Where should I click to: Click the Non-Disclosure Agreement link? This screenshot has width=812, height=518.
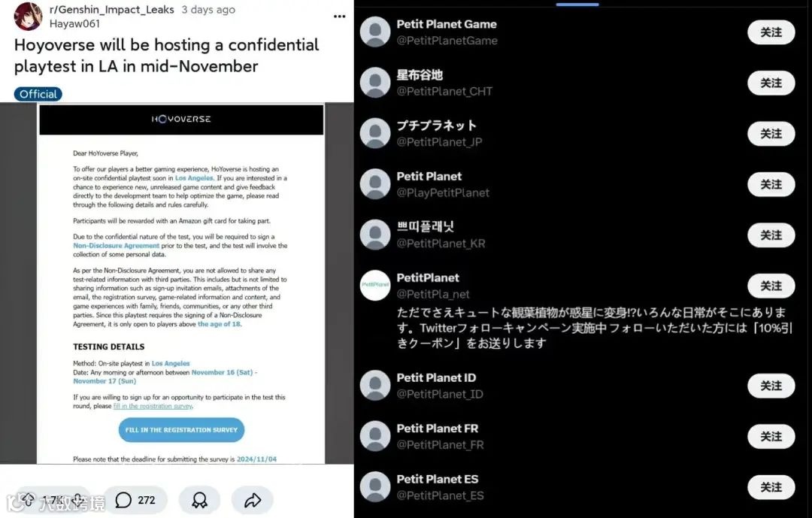[116, 246]
